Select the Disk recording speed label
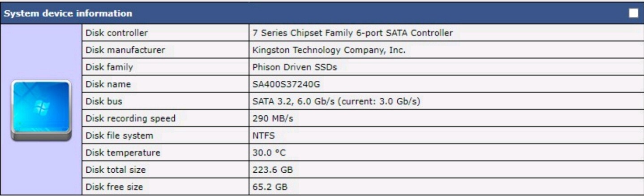 pos(130,118)
